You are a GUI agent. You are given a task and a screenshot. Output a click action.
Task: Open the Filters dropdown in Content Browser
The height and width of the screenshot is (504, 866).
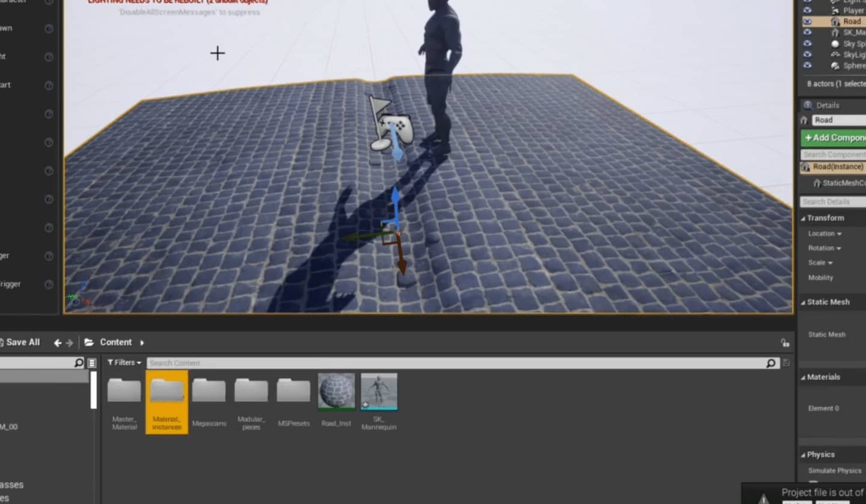[124, 363]
